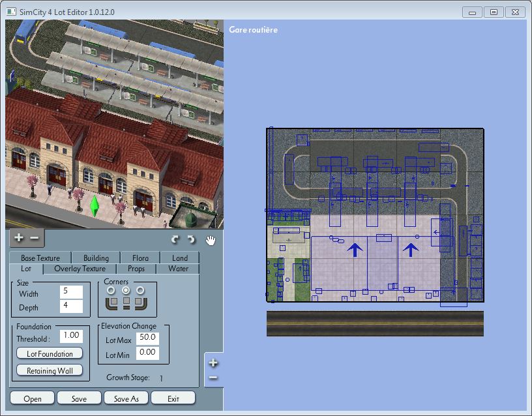Viewport: 532px width, 416px height.
Task: Click the right arrow prop in lot plan
Action: point(411,250)
